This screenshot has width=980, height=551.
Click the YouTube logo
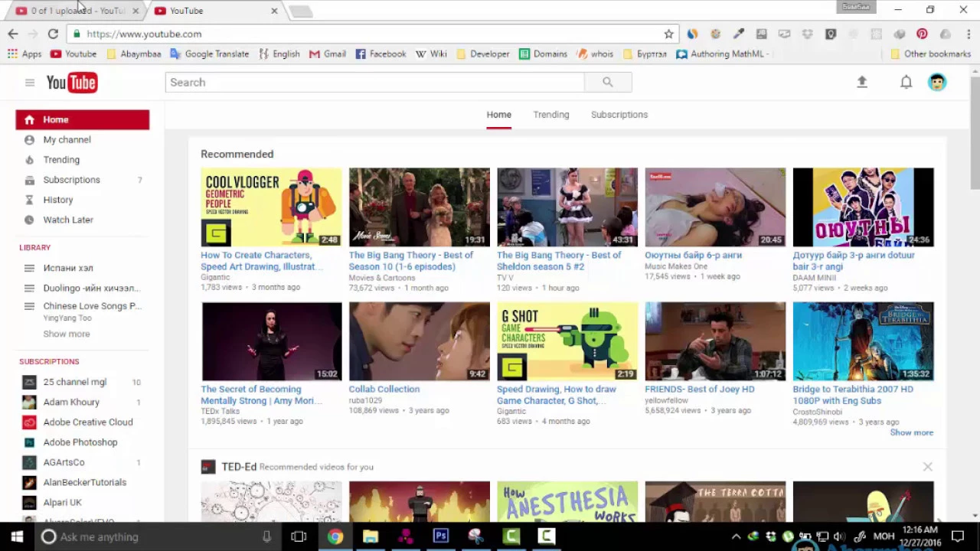point(71,82)
